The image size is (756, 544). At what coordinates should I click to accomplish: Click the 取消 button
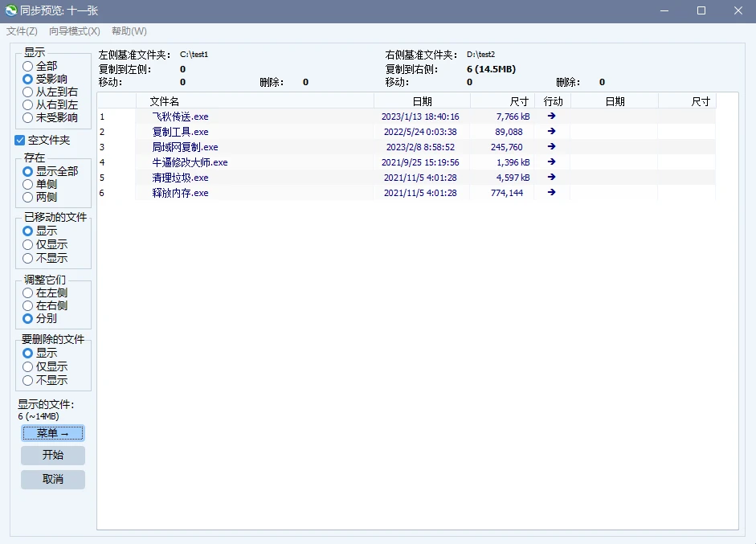click(x=53, y=480)
